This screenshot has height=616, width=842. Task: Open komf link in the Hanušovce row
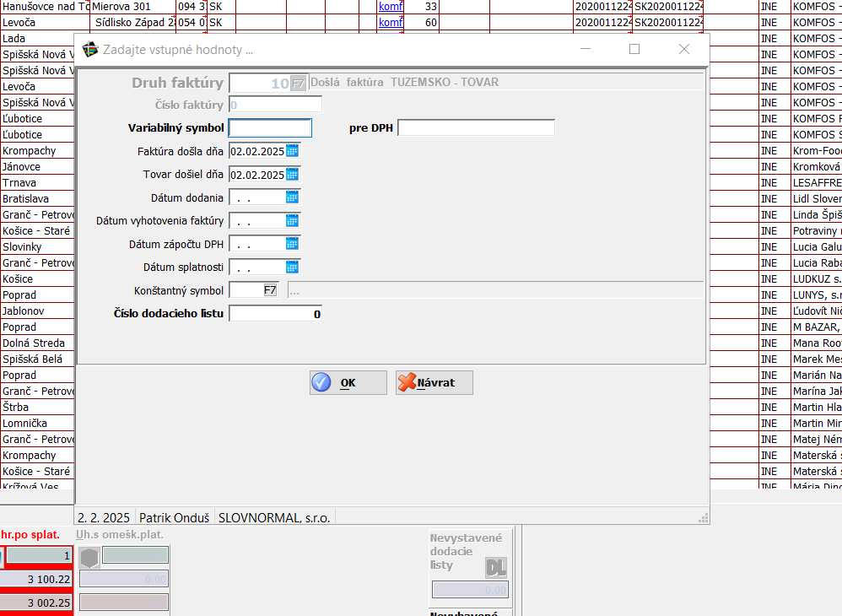tap(390, 7)
